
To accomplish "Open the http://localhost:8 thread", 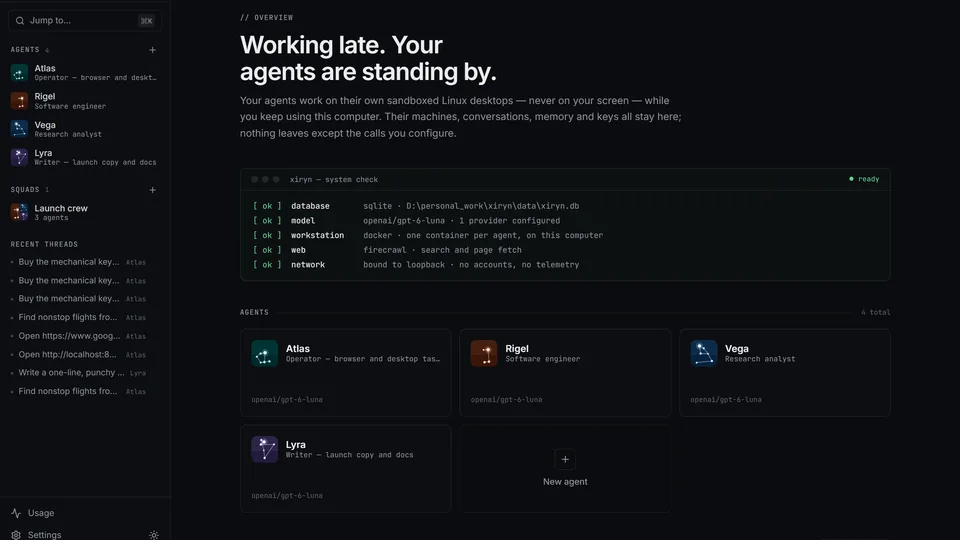I will (x=80, y=354).
